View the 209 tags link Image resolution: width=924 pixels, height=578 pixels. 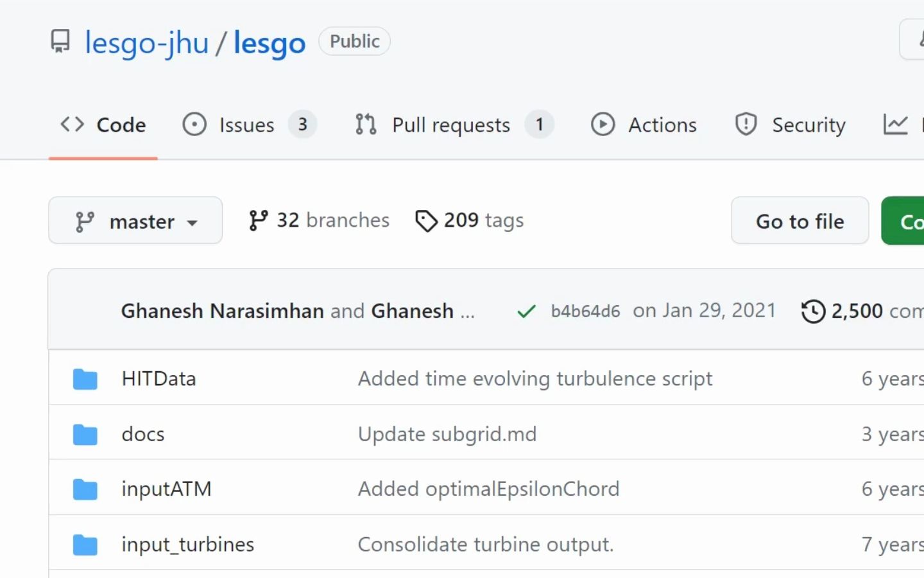pos(470,220)
